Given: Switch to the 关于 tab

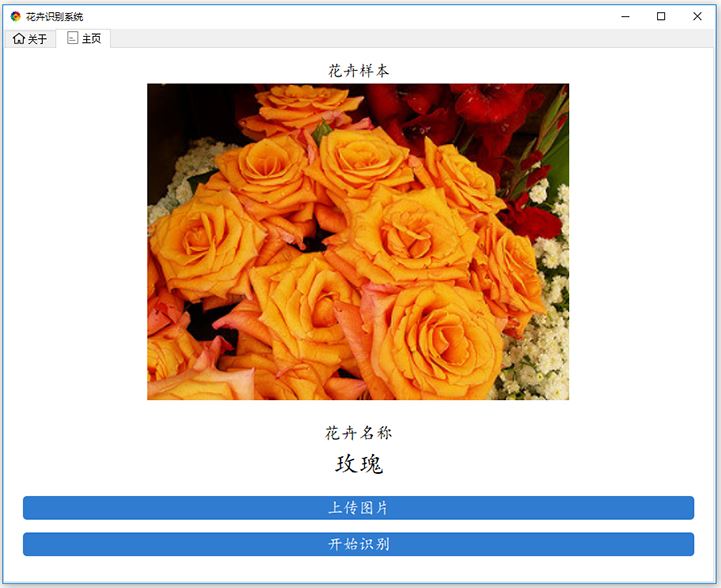Looking at the screenshot, I should tap(30, 39).
